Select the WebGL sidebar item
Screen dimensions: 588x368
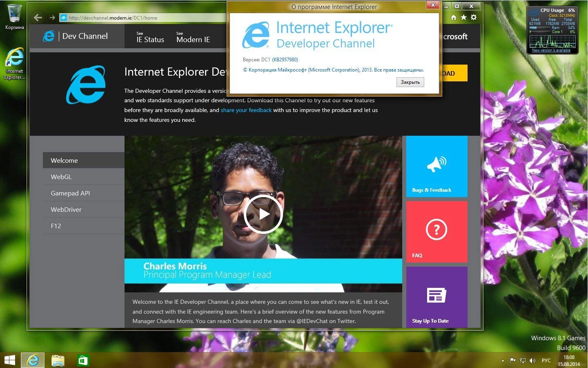coord(83,177)
